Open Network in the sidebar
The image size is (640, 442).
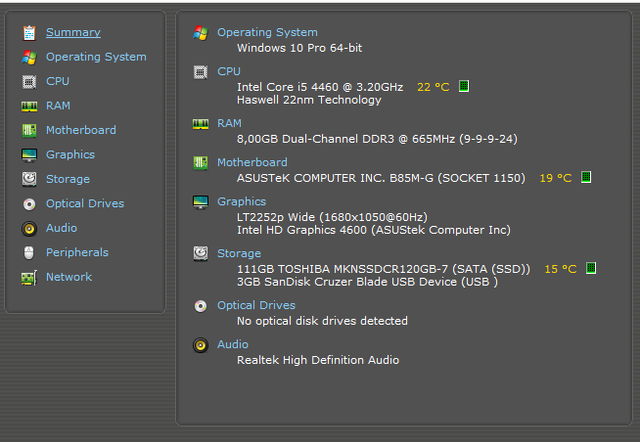coord(69,277)
